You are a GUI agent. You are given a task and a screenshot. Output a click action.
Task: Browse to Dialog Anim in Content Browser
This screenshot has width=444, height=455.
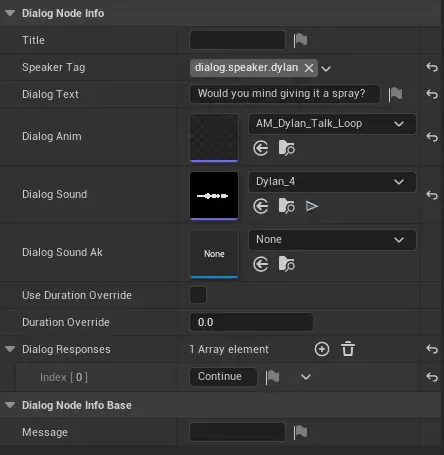tap(287, 148)
